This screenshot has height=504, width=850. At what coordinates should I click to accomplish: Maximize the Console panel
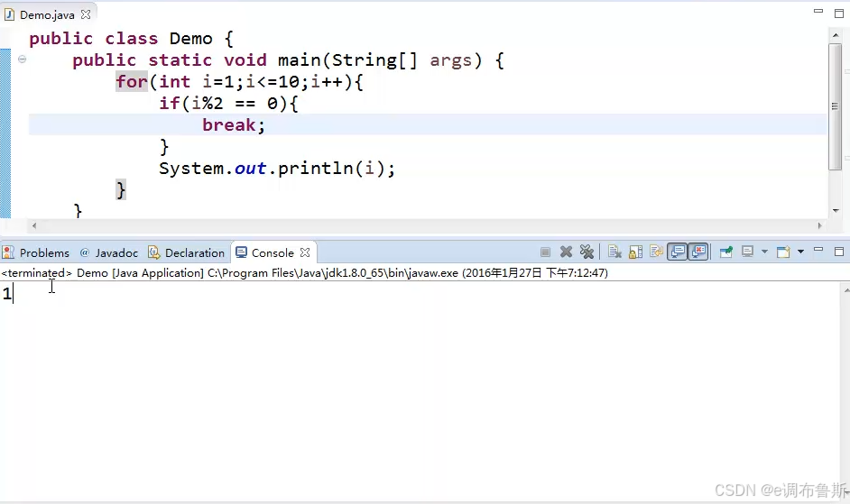pos(839,252)
